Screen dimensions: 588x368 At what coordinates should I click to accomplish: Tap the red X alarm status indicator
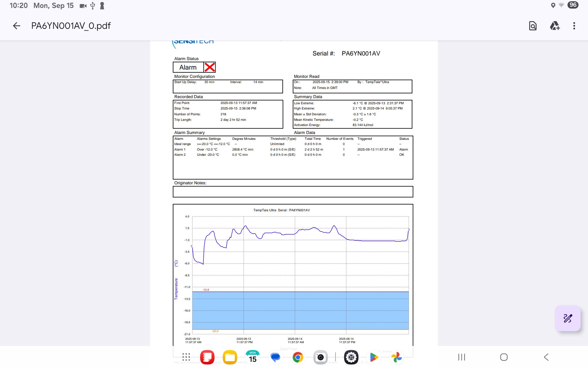tap(210, 67)
